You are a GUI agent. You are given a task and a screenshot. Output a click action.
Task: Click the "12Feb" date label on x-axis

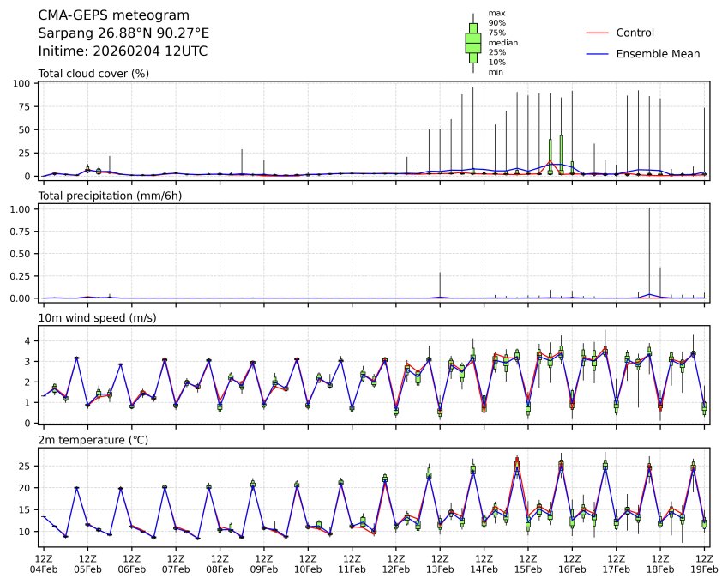(x=395, y=569)
